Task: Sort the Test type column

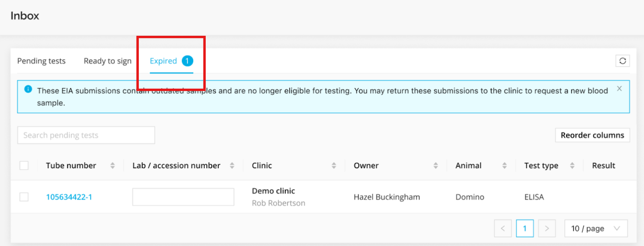Action: pyautogui.click(x=572, y=166)
